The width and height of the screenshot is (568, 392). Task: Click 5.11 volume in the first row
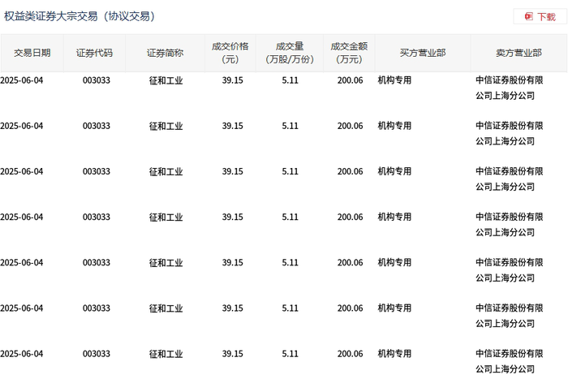pos(290,80)
